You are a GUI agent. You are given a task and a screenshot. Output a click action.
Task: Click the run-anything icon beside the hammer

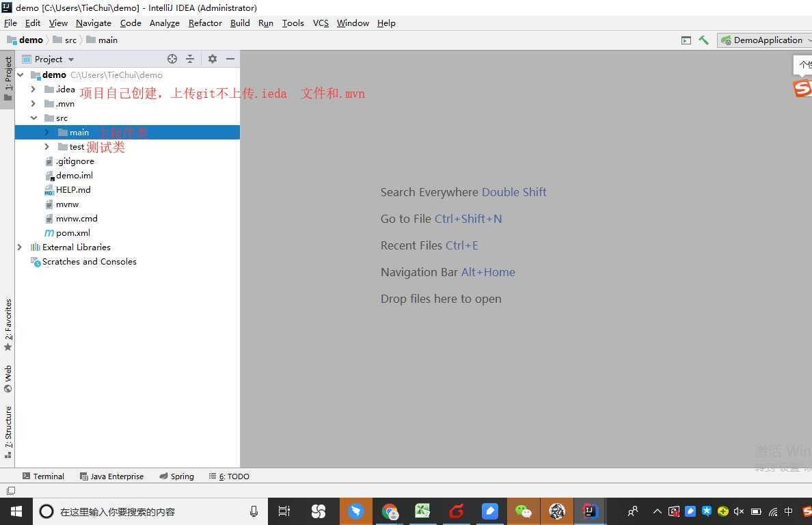[x=686, y=40]
